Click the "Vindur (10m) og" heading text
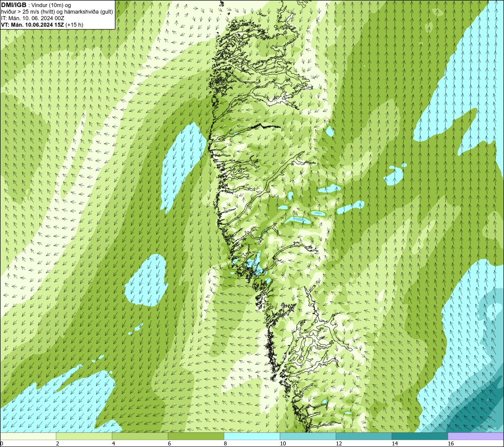This screenshot has height=447, width=504. 51,5
